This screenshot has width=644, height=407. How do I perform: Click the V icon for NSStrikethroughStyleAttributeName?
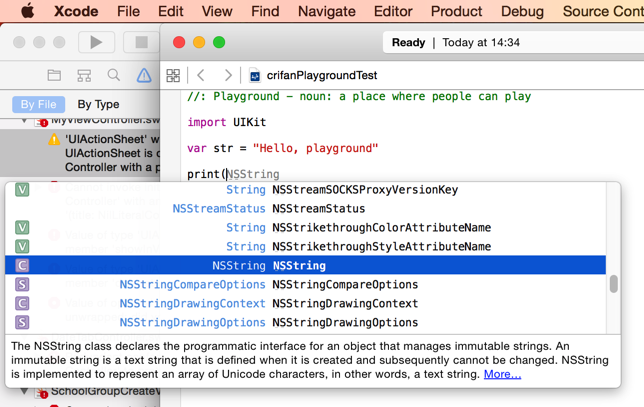tap(22, 246)
